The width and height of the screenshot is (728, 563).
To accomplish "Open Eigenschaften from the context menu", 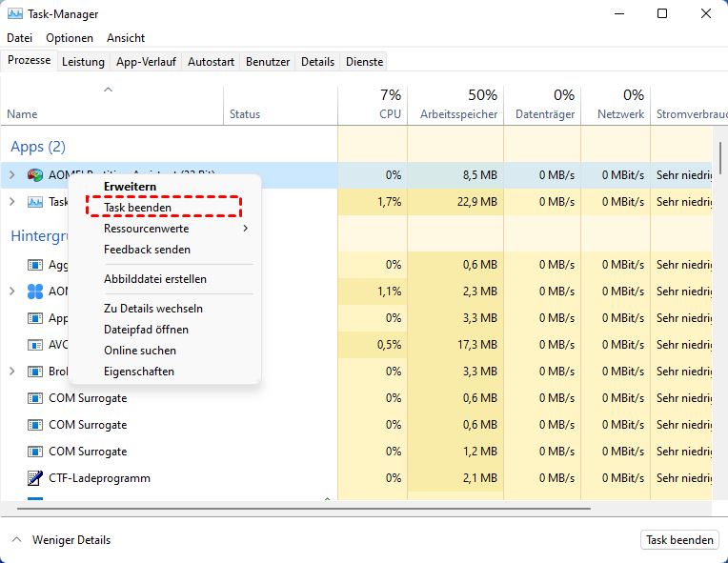I will click(165, 372).
